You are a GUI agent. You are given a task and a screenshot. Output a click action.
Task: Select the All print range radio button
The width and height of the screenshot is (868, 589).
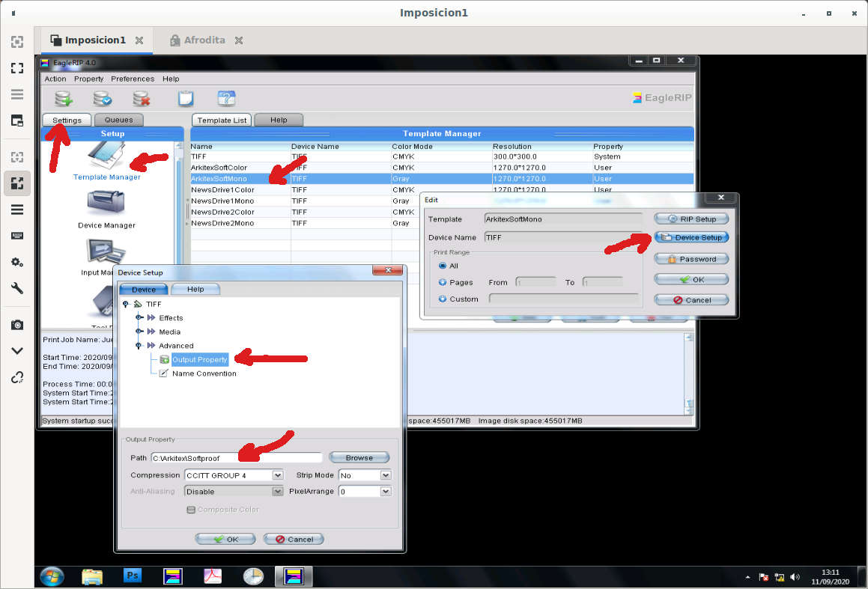point(441,265)
